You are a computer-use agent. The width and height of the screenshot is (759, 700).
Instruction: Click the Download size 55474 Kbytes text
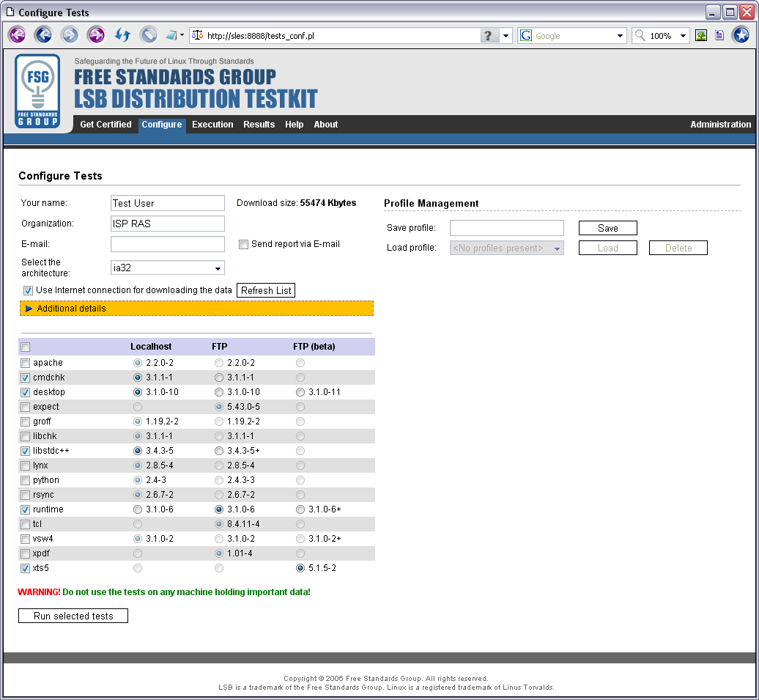coord(296,203)
